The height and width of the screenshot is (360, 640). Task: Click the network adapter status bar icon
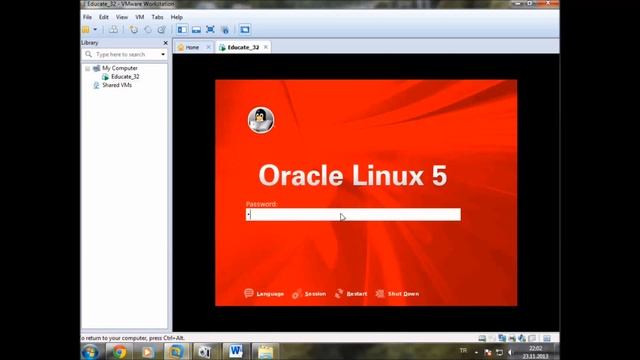pos(502,338)
